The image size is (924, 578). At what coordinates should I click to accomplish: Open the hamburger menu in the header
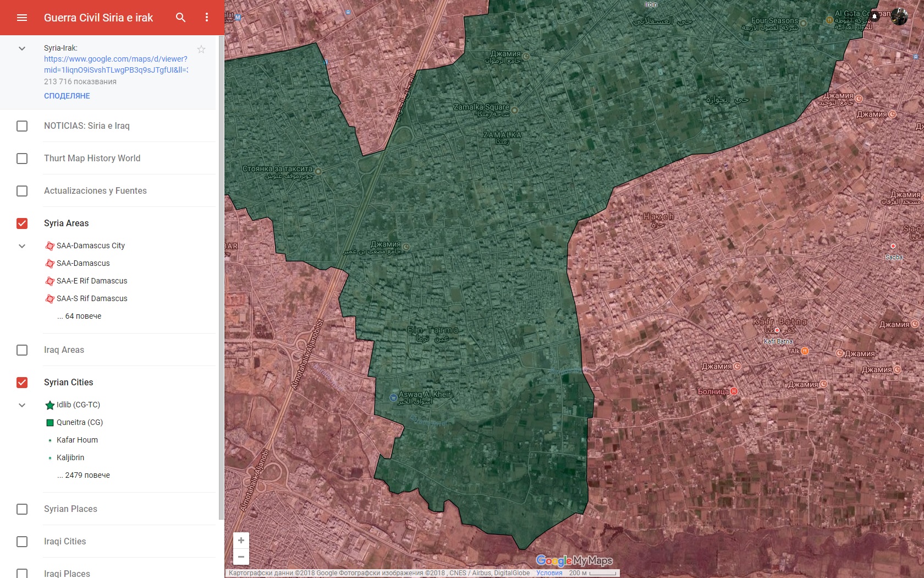tap(22, 18)
